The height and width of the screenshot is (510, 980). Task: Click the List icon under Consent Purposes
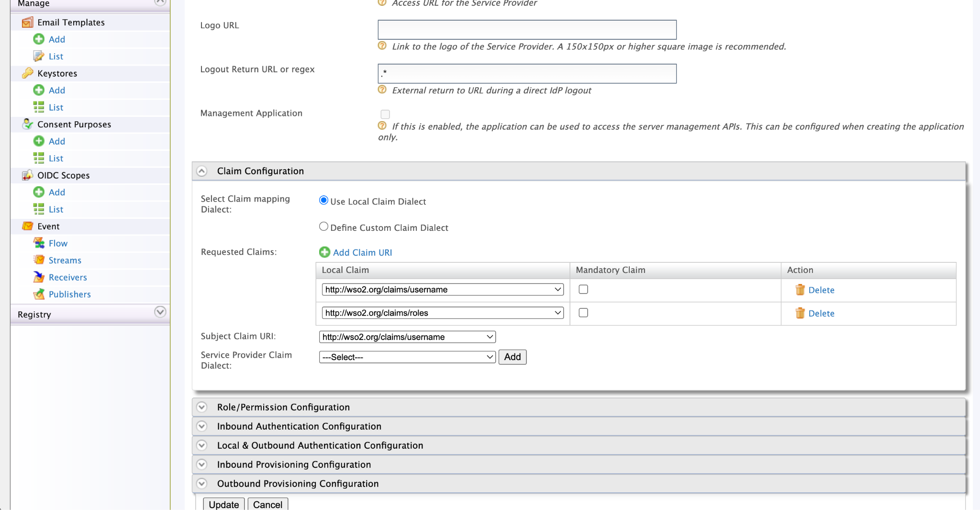pos(39,158)
